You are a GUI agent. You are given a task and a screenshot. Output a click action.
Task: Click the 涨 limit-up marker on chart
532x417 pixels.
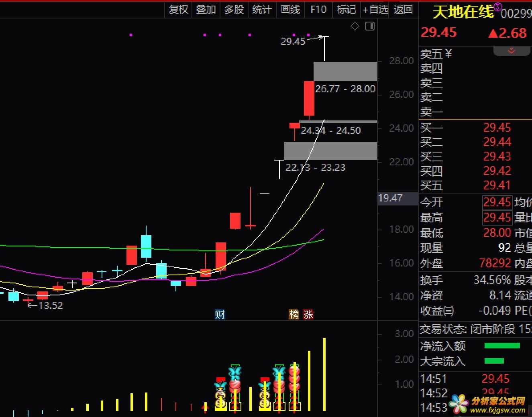pos(308,314)
